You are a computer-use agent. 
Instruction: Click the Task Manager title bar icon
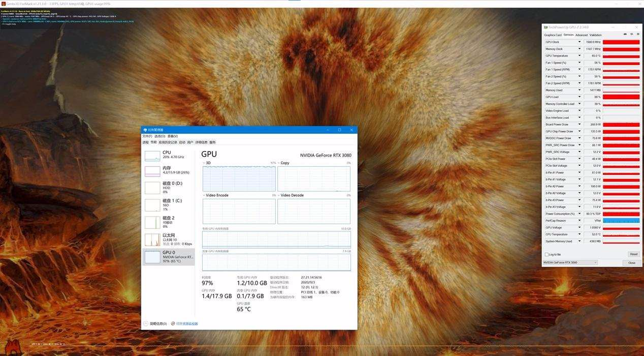pyautogui.click(x=145, y=130)
